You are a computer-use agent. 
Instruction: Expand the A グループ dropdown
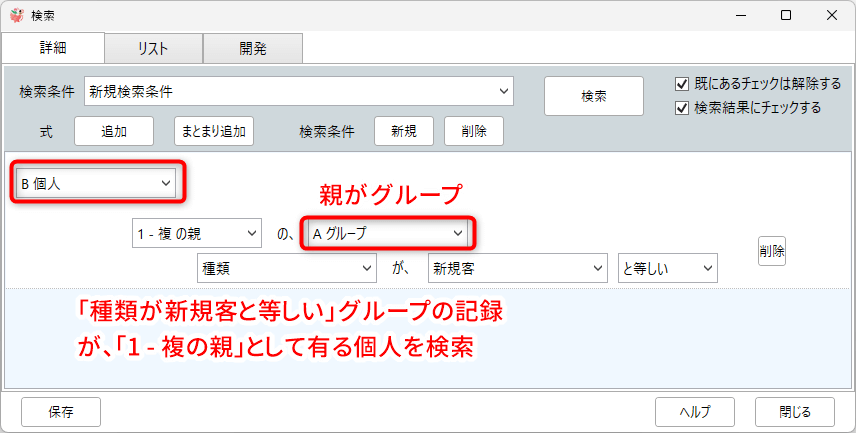[x=387, y=233]
